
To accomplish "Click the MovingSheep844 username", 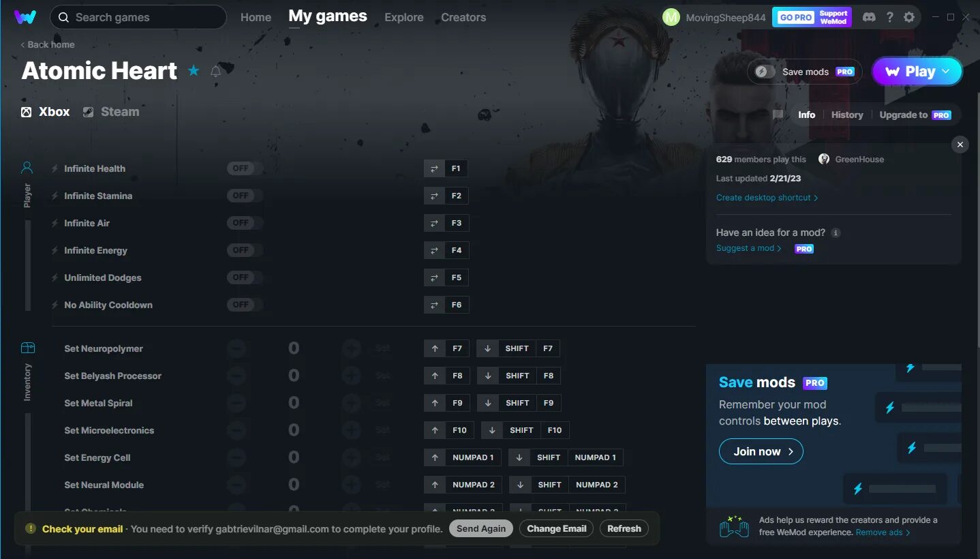I will click(x=725, y=18).
